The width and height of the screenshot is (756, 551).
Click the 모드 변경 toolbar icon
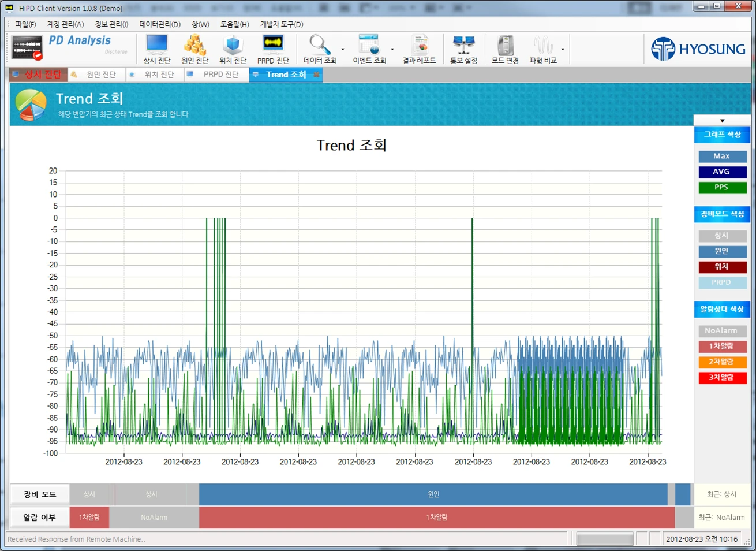(x=505, y=49)
